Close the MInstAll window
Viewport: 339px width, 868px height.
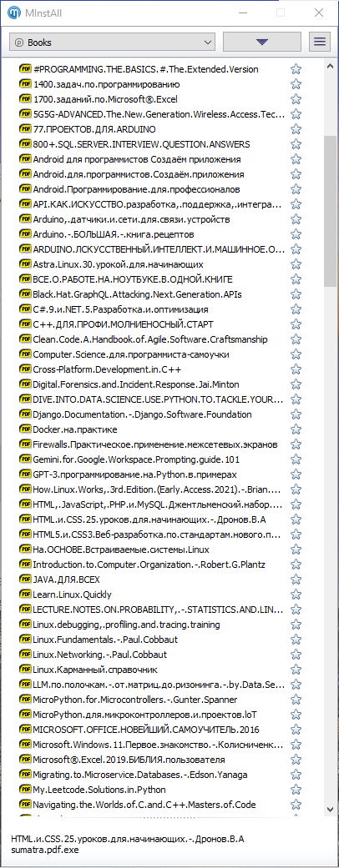[x=318, y=12]
